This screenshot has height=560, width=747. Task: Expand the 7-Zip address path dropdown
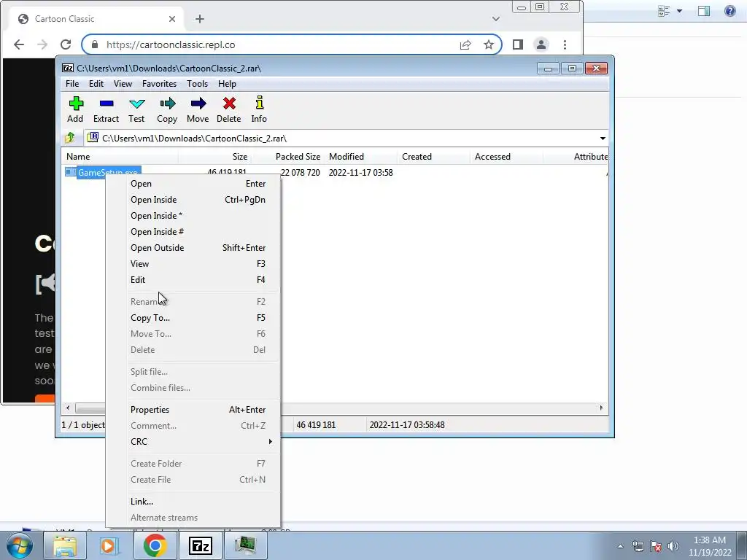603,138
